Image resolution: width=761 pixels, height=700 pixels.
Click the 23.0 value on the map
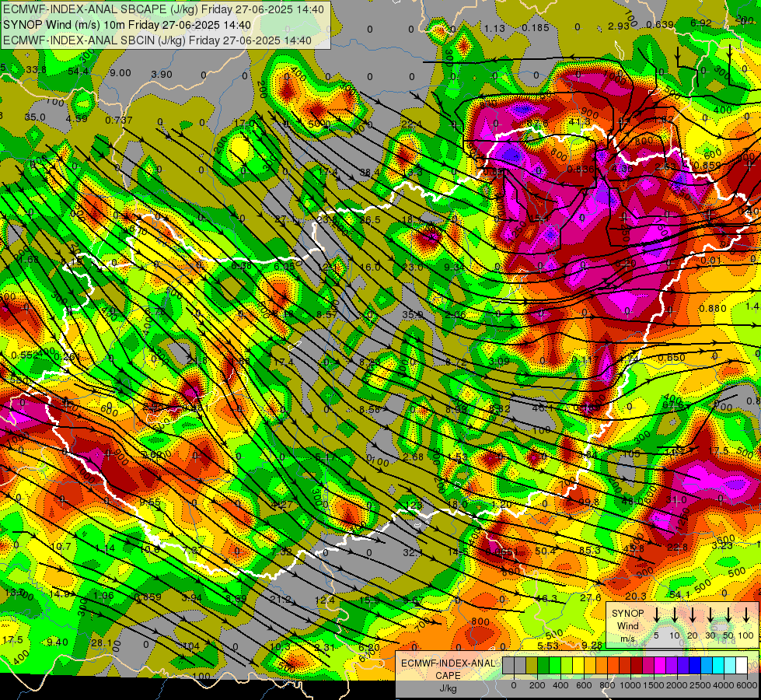coord(413,268)
